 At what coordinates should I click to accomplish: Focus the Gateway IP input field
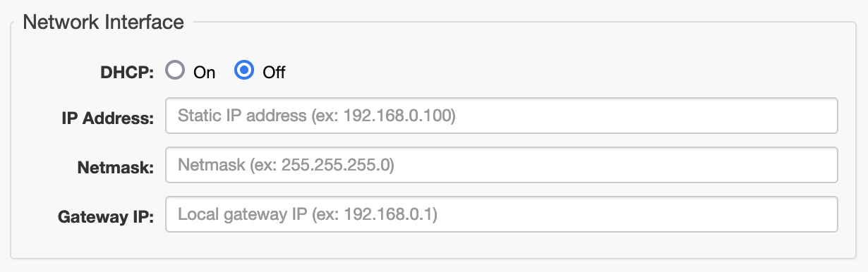coord(502,214)
